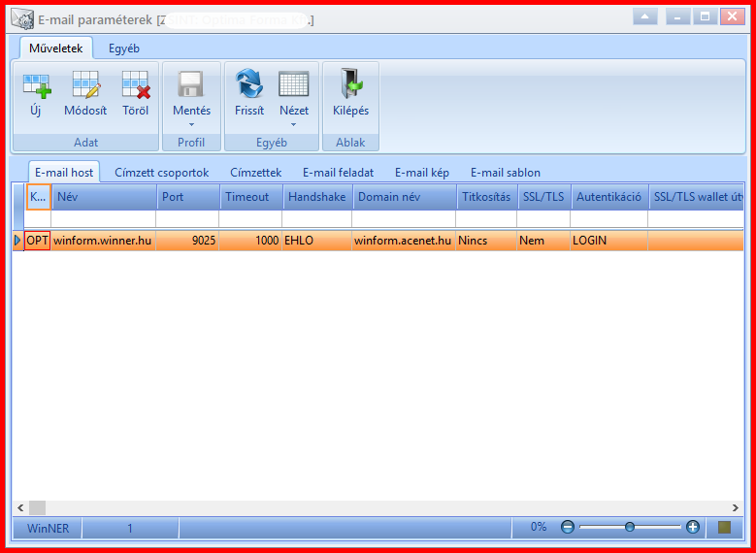
Task: Click the filter field under Név column
Action: click(103, 219)
